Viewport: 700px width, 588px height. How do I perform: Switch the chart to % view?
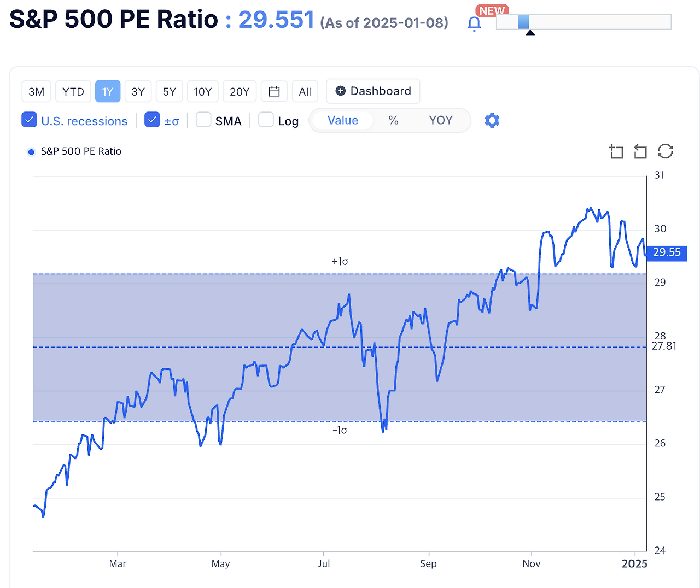pos(393,120)
